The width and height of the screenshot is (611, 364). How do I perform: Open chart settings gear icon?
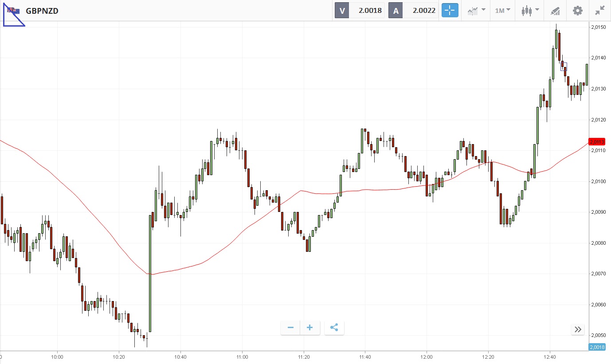coord(577,11)
